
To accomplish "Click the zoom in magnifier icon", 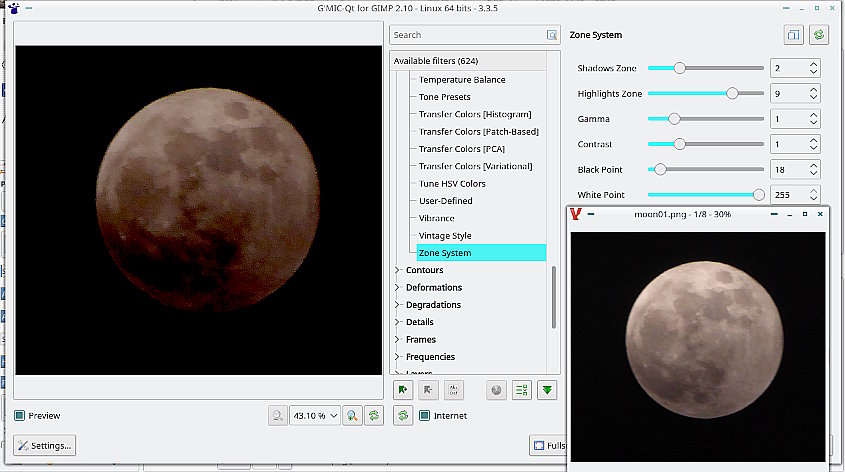I will pyautogui.click(x=352, y=416).
